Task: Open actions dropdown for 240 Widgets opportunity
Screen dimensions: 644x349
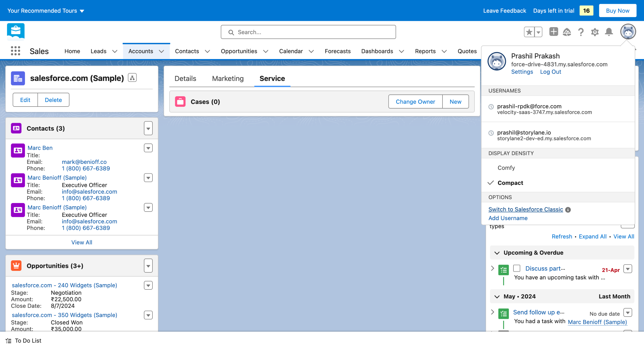Action: (148, 285)
